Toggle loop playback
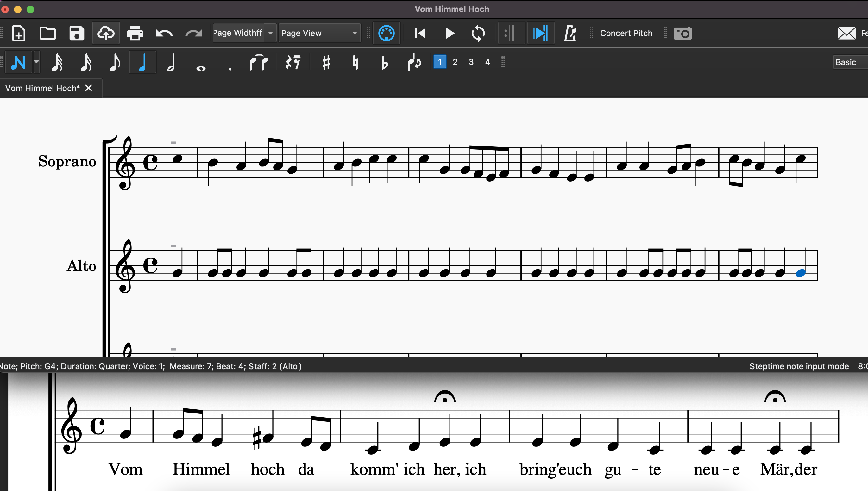 coord(478,33)
